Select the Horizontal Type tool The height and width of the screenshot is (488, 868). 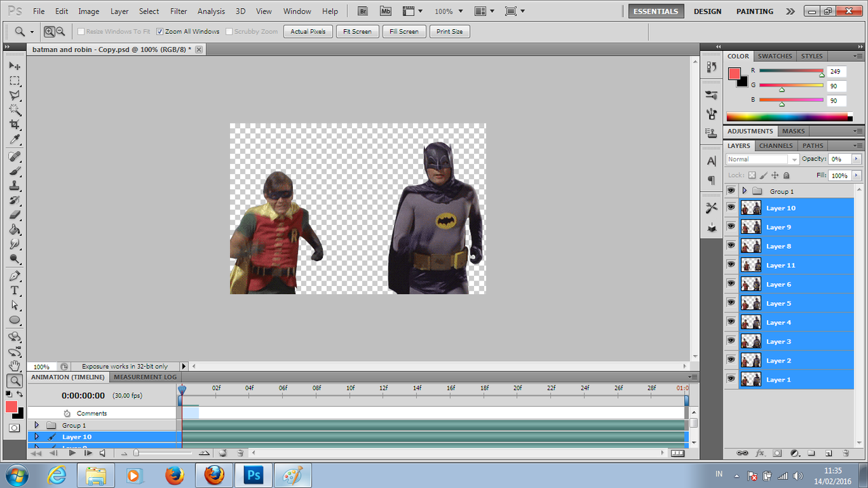pos(14,291)
